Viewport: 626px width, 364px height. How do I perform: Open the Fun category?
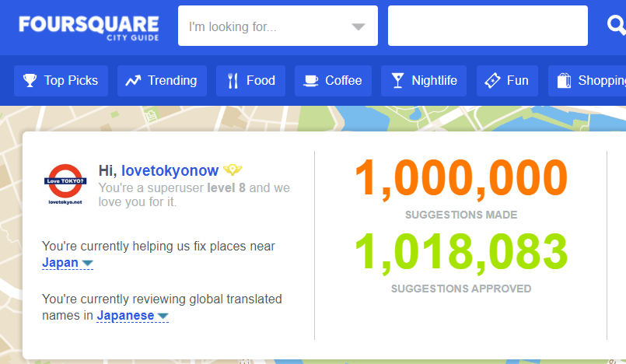(x=507, y=81)
